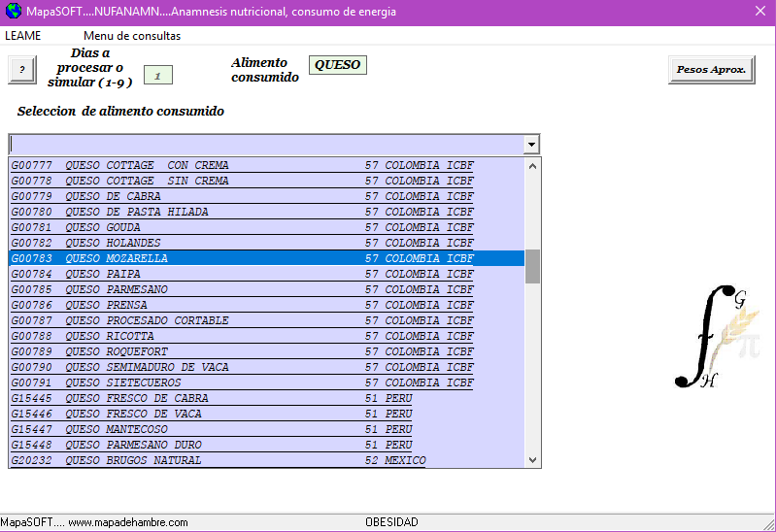The width and height of the screenshot is (776, 532).
Task: Click the globe icon in title bar
Action: (x=12, y=12)
